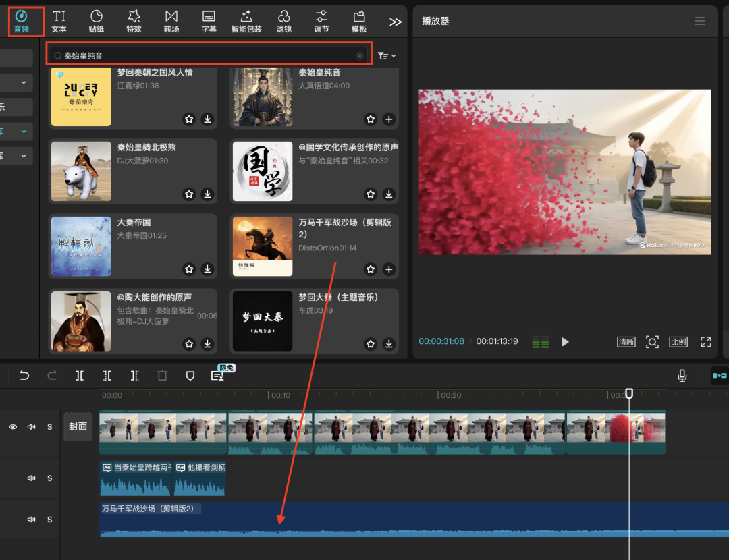Enter fullscreen preview in the player
Screen dimensions: 729x560
[x=706, y=342]
